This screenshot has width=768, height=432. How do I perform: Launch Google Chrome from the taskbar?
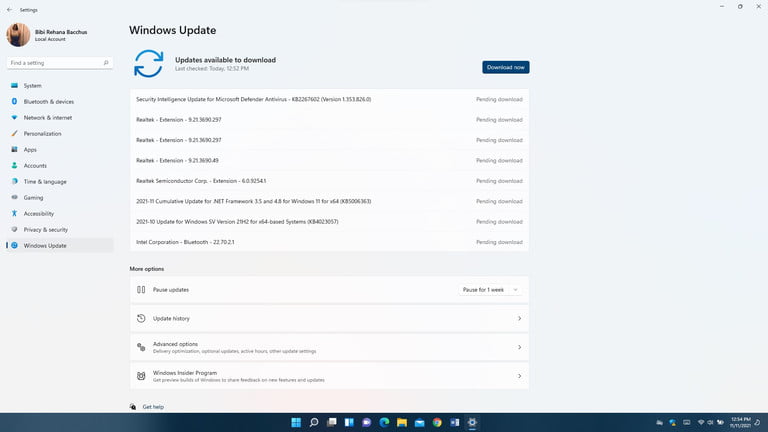click(437, 422)
